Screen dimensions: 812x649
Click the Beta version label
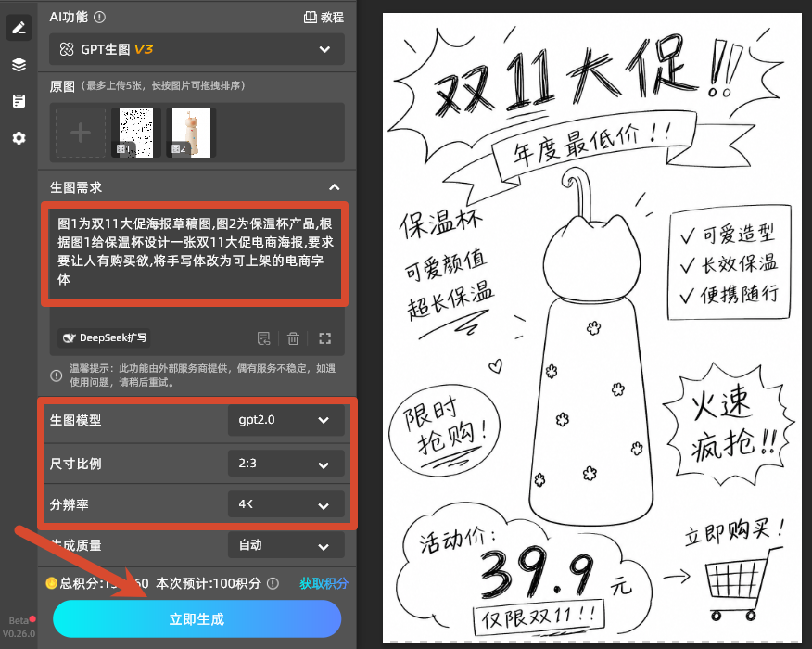click(19, 627)
